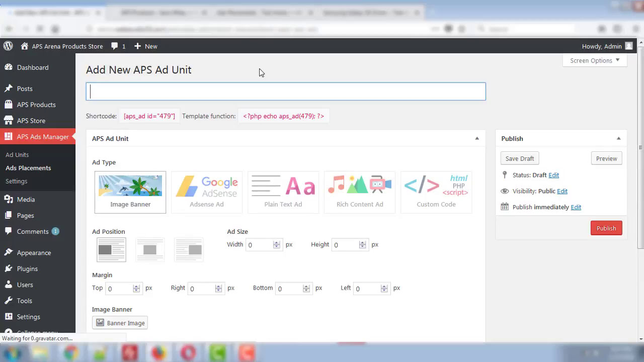The height and width of the screenshot is (362, 644).
Task: Choose the first Ad Position layout
Action: pyautogui.click(x=111, y=249)
